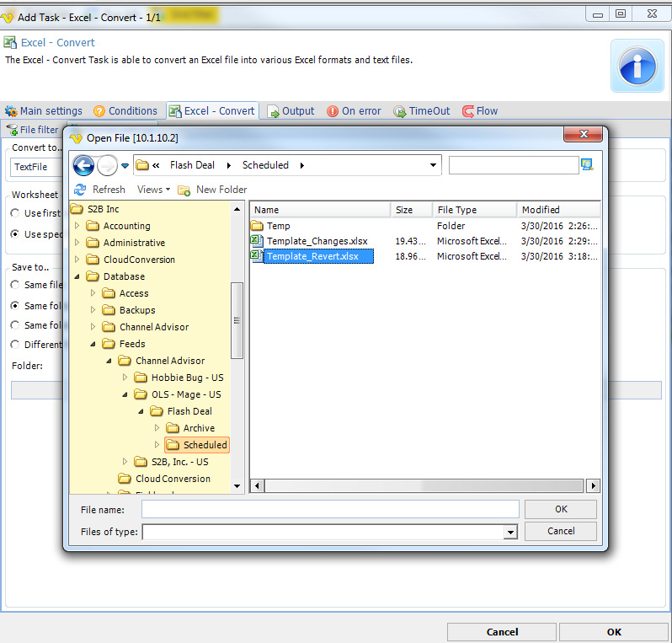Open the Views dropdown menu

pos(153,190)
